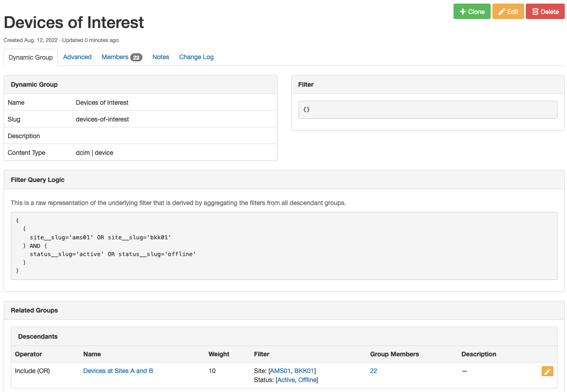Image resolution: width=567 pixels, height=392 pixels.
Task: Click the group members count 22 link
Action: (373, 371)
